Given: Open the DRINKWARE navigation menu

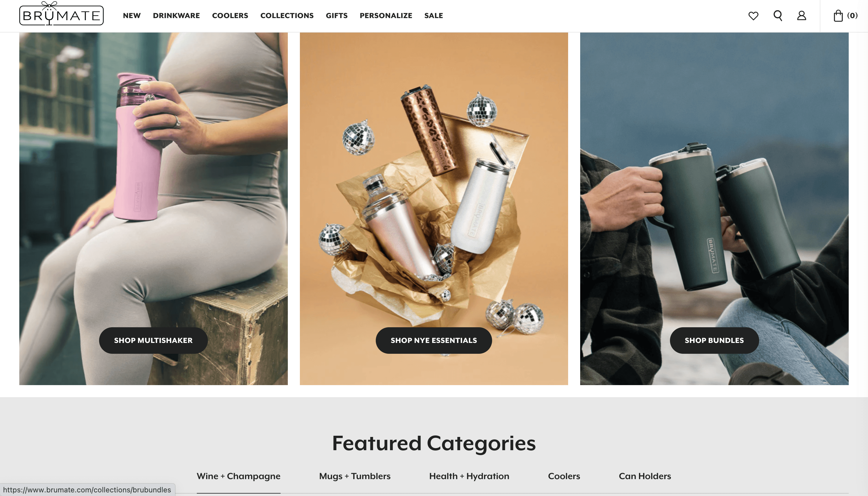Looking at the screenshot, I should (176, 16).
